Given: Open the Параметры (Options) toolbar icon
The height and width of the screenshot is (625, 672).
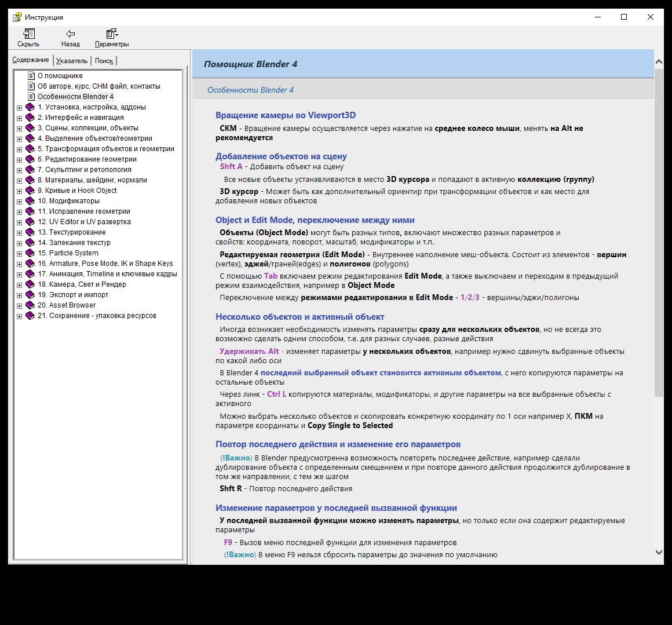Looking at the screenshot, I should (112, 34).
